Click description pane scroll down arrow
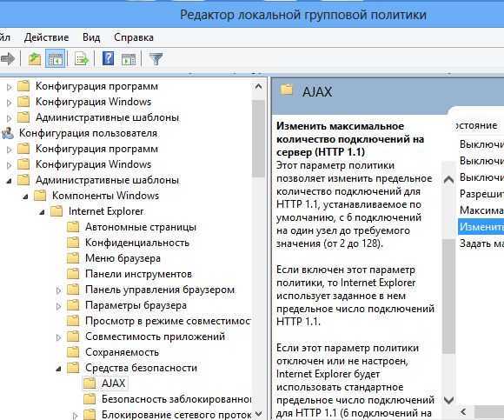This screenshot has height=420, width=504. pos(448,400)
